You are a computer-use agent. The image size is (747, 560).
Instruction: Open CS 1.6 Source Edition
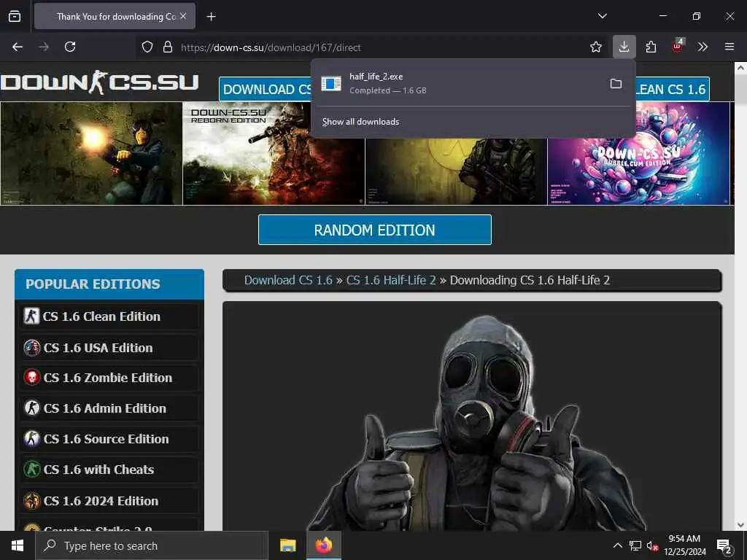[109, 438]
